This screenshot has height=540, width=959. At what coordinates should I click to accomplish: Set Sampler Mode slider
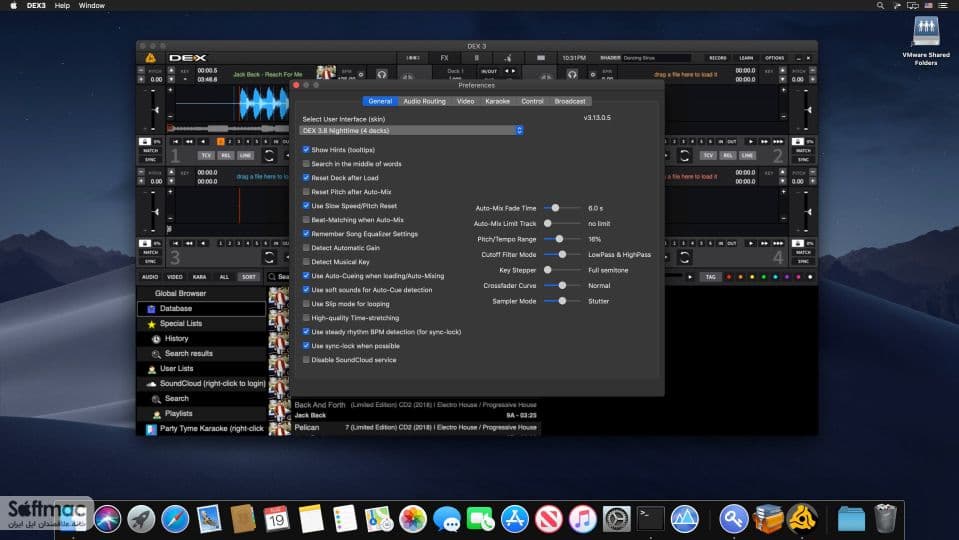coord(562,301)
